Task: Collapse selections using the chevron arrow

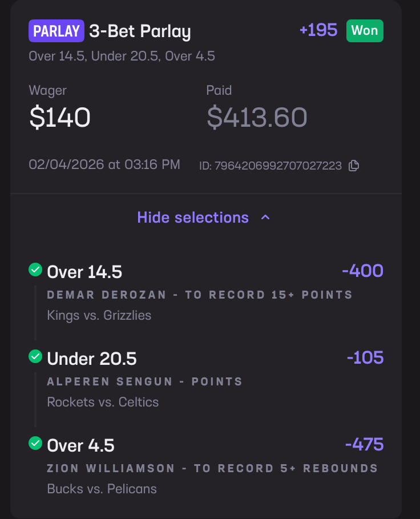Action: pos(265,218)
